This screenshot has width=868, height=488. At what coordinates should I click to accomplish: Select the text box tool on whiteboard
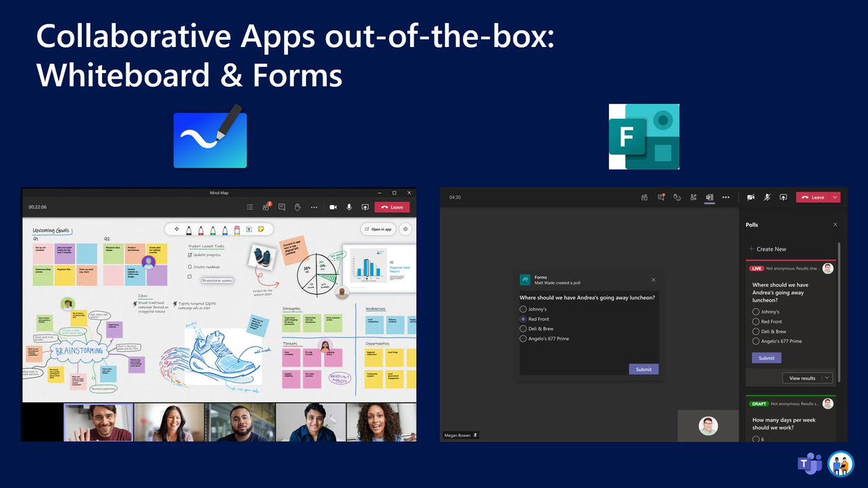[249, 229]
